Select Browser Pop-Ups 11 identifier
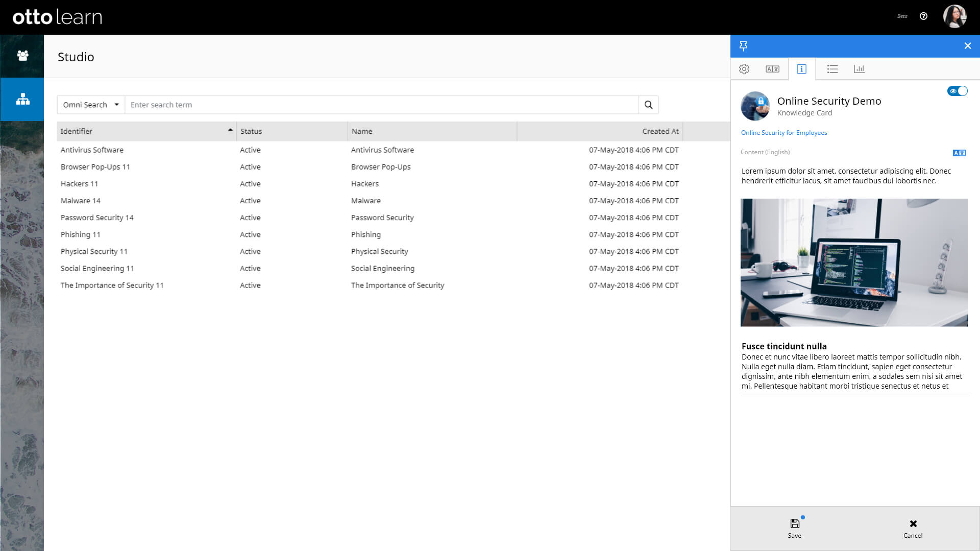Screen dimensions: 980x551 point(95,167)
